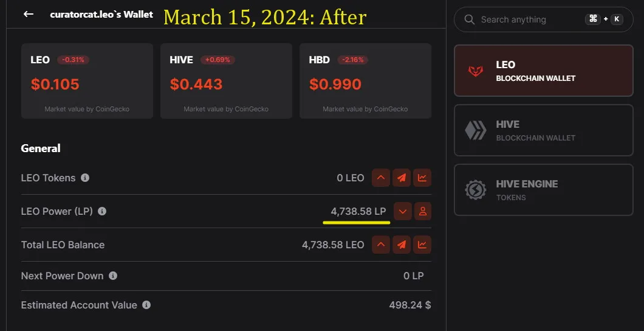Click the LEO price card
The width and height of the screenshot is (644, 331).
pyautogui.click(x=87, y=81)
